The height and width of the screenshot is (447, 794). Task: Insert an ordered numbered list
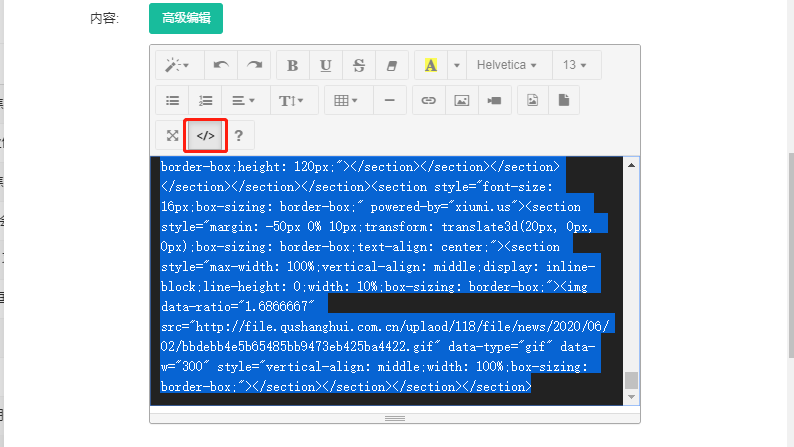206,100
